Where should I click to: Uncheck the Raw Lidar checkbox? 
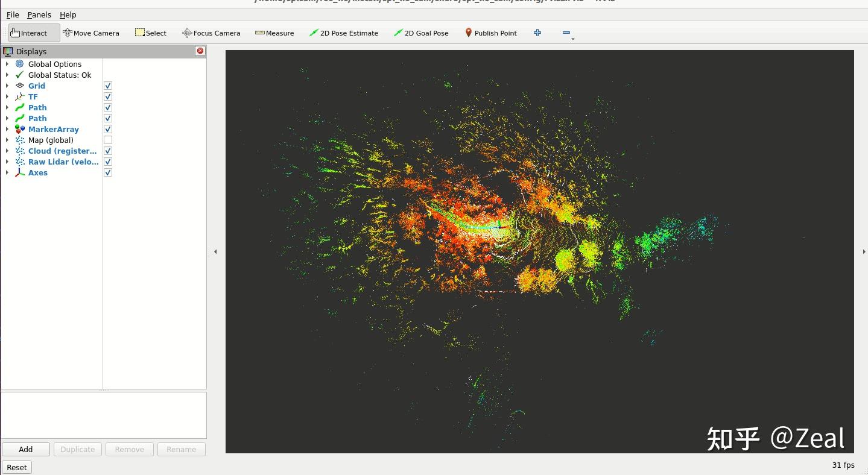(x=108, y=162)
